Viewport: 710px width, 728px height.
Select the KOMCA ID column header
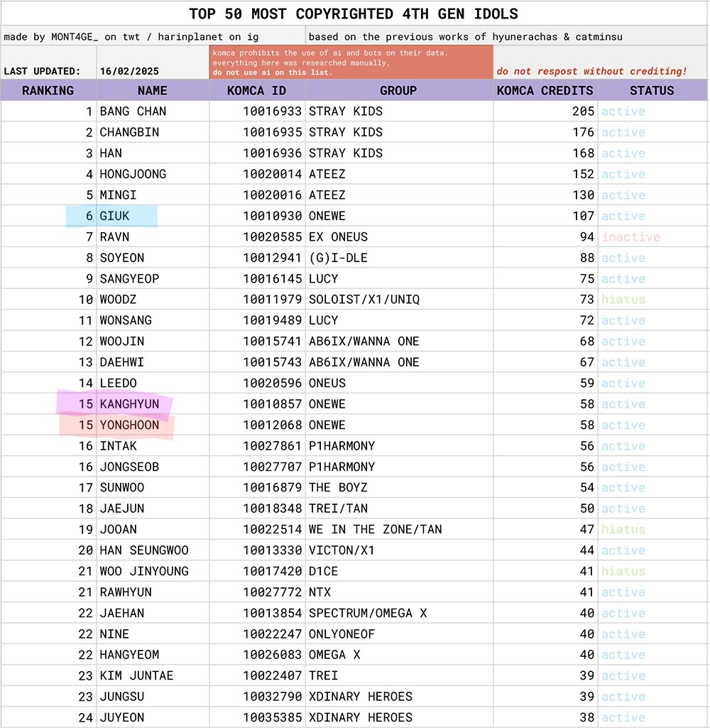(257, 90)
